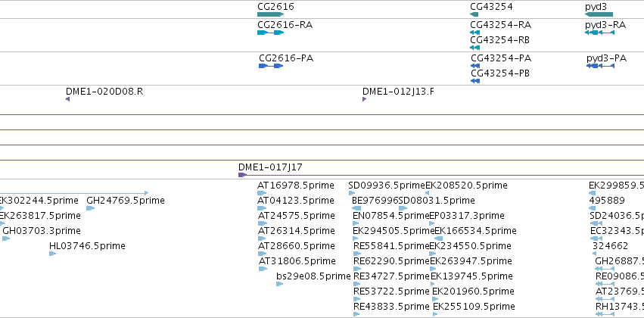Select the CG2616-PA protein glyph

pos(271,66)
